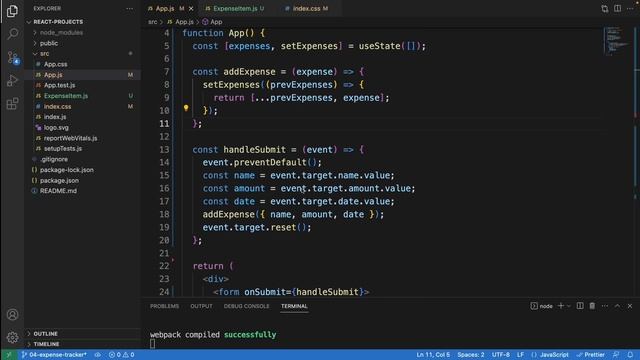Select the TERMINAL panel tab
640x360 pixels.
click(x=294, y=306)
